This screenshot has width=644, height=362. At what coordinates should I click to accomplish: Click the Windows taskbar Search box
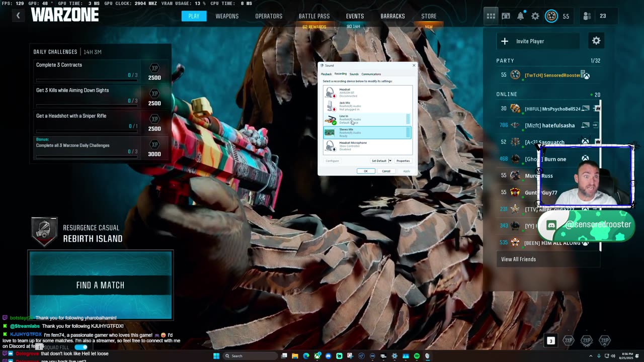(x=251, y=356)
